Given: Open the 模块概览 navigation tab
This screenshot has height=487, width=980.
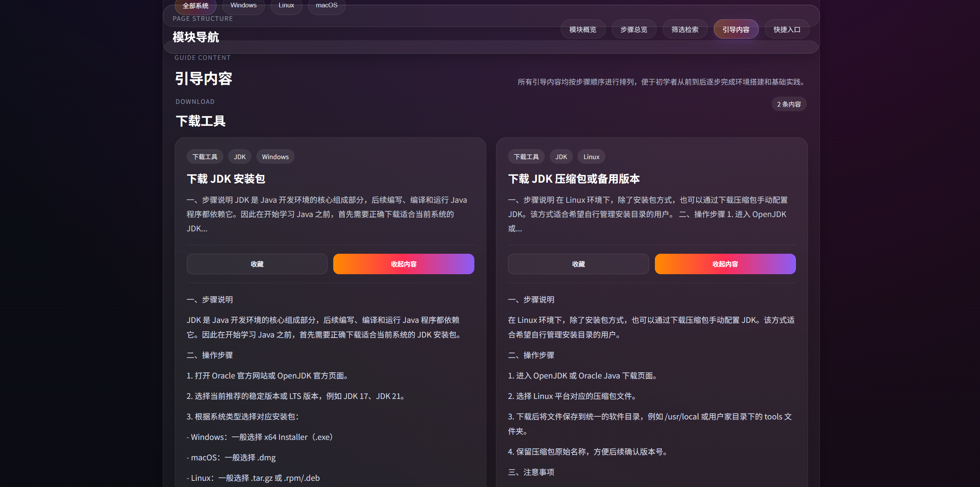Looking at the screenshot, I should (x=583, y=29).
